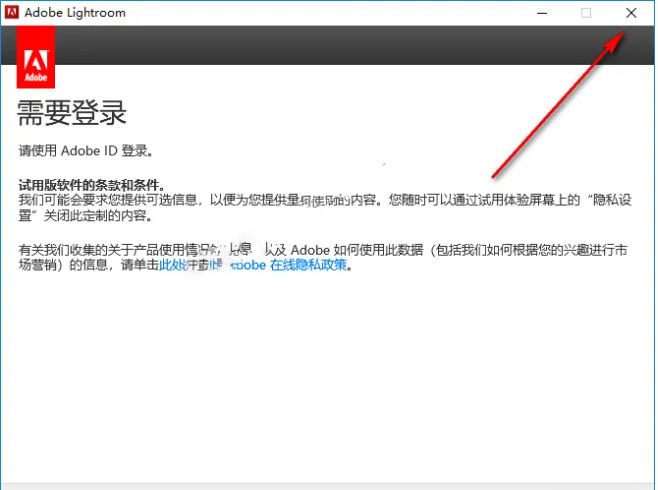Click the "请使用 Adobe ID 登录" text
Viewport: 658px width, 490px height.
pyautogui.click(x=87, y=151)
